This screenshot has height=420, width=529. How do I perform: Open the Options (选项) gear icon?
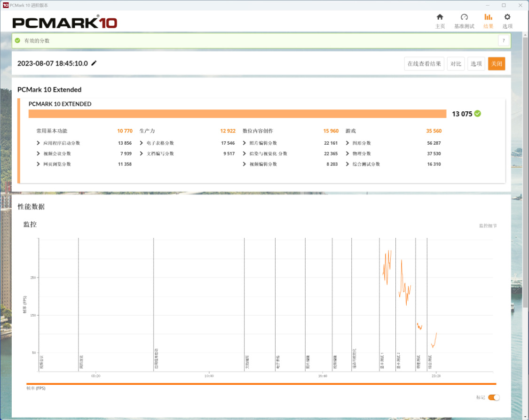point(507,17)
